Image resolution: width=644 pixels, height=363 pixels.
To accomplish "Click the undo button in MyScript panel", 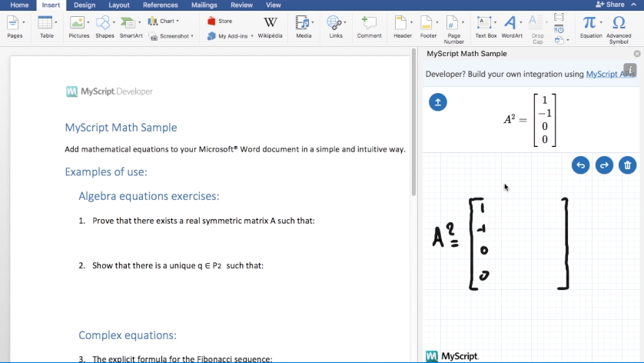I will (580, 165).
